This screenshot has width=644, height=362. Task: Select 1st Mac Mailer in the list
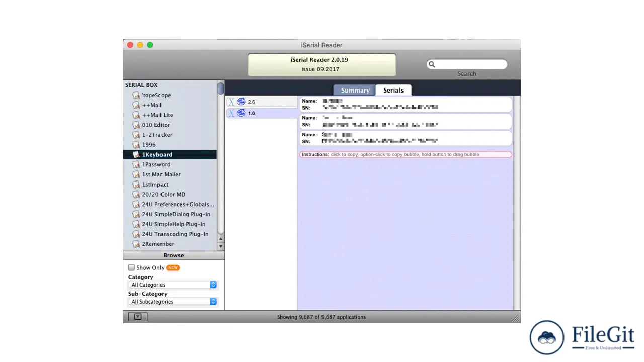170,174
